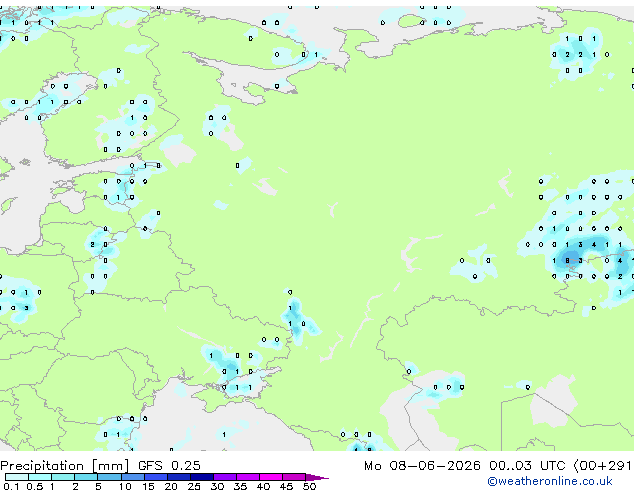Click the 30–35 mm purple legend swatch
The image size is (634, 490).
[225, 477]
